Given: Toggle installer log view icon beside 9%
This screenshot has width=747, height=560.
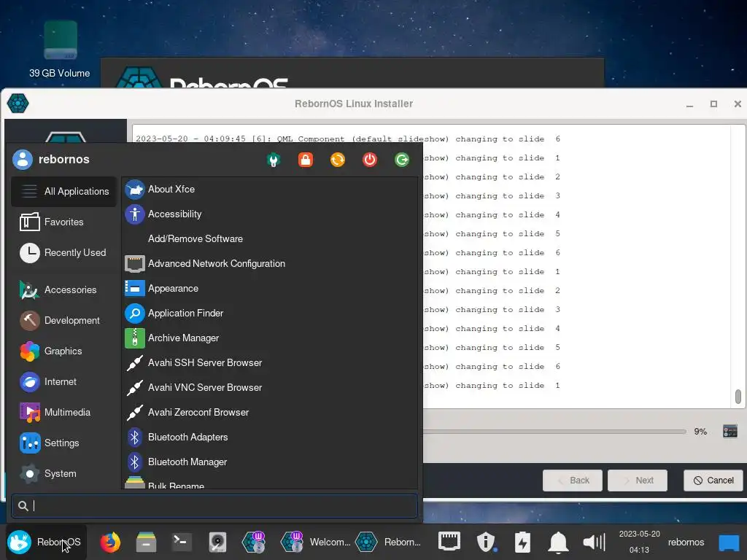Looking at the screenshot, I should [729, 432].
